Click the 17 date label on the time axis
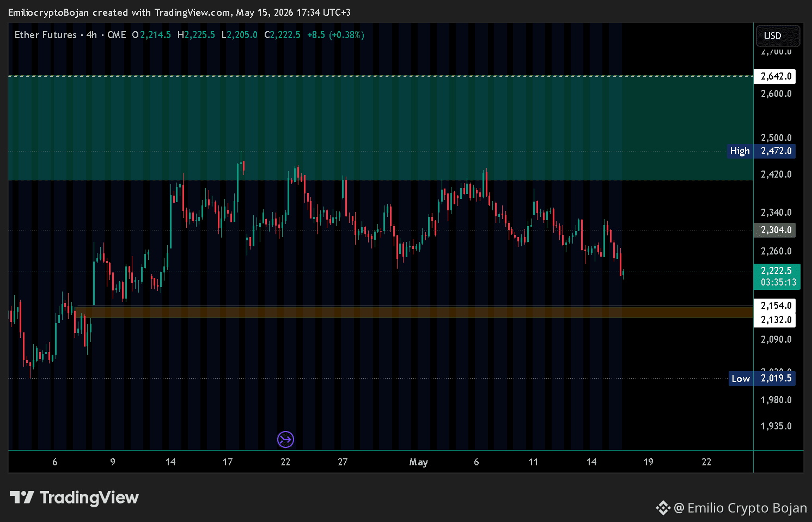Image resolution: width=812 pixels, height=522 pixels. click(228, 462)
